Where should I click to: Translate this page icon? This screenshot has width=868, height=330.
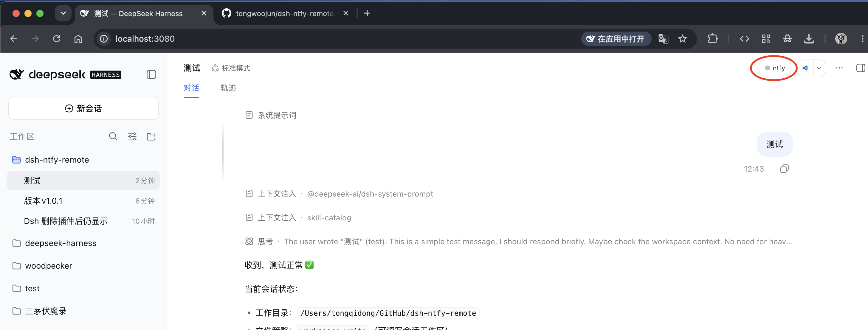click(663, 39)
